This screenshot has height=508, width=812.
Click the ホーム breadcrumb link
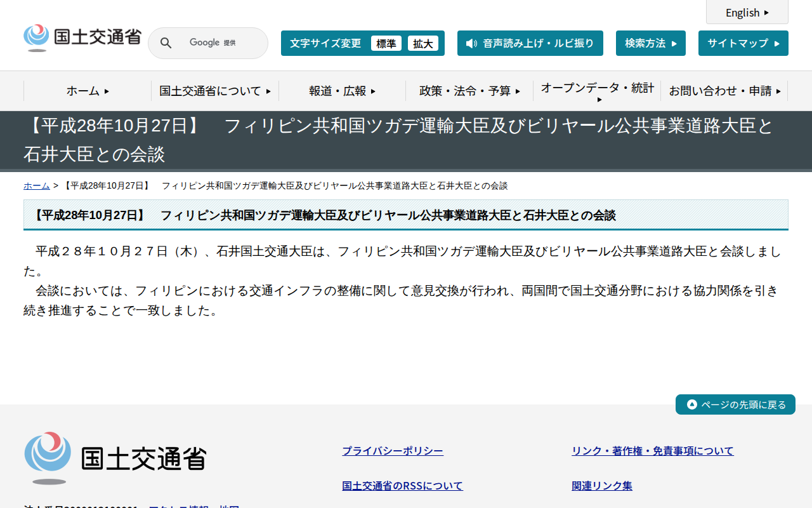36,186
